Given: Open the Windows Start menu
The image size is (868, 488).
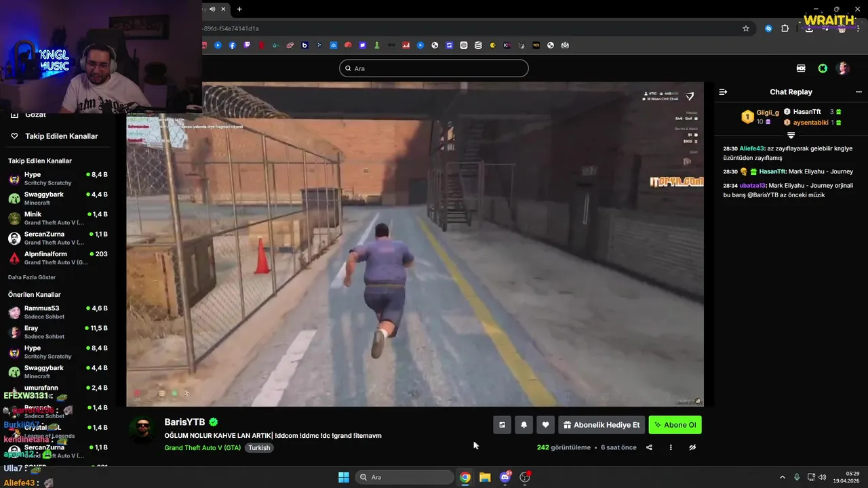Looking at the screenshot, I should point(344,477).
